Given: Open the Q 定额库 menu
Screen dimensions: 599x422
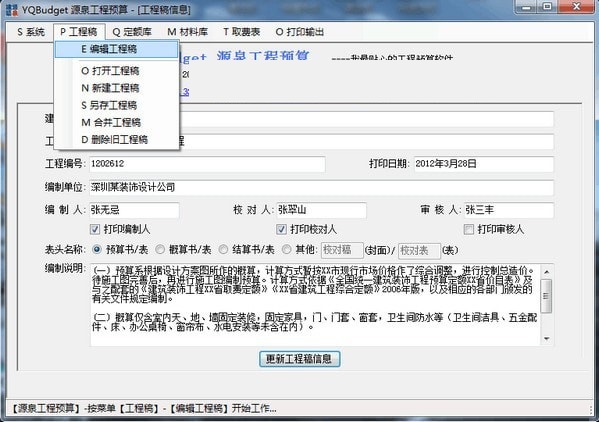Looking at the screenshot, I should (132, 32).
